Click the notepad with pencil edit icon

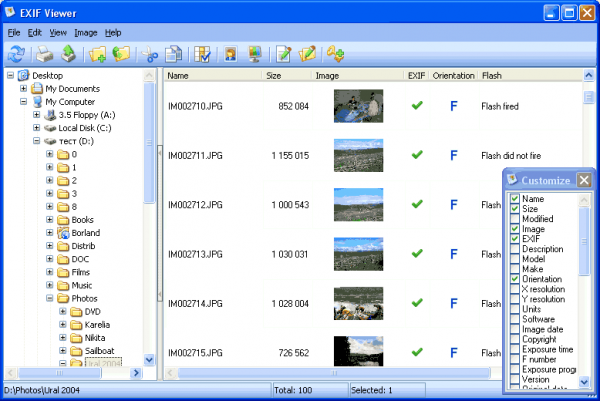(283, 55)
